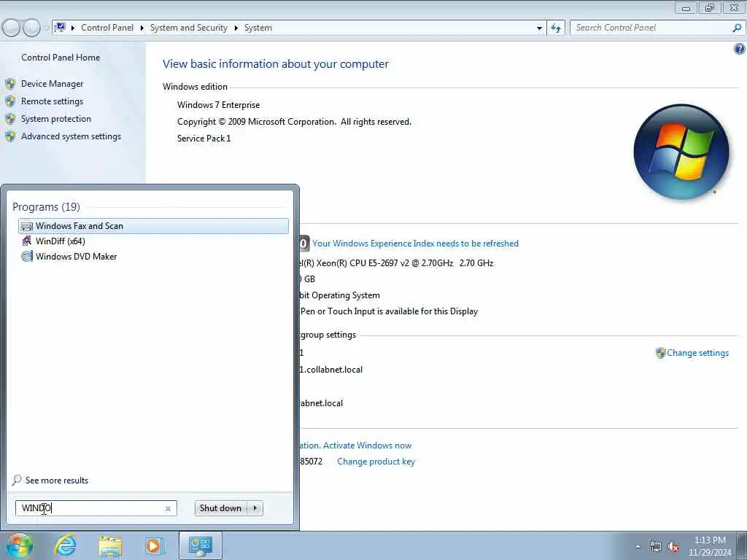Expand arrow before Control Panel breadcrumb
Viewport: 747px width, 560px height.
coord(73,28)
